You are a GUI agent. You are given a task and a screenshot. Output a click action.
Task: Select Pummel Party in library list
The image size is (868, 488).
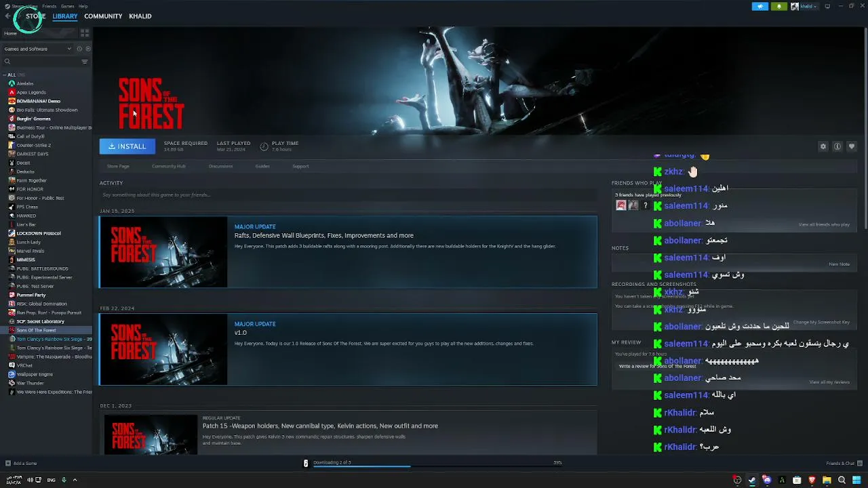(46, 295)
